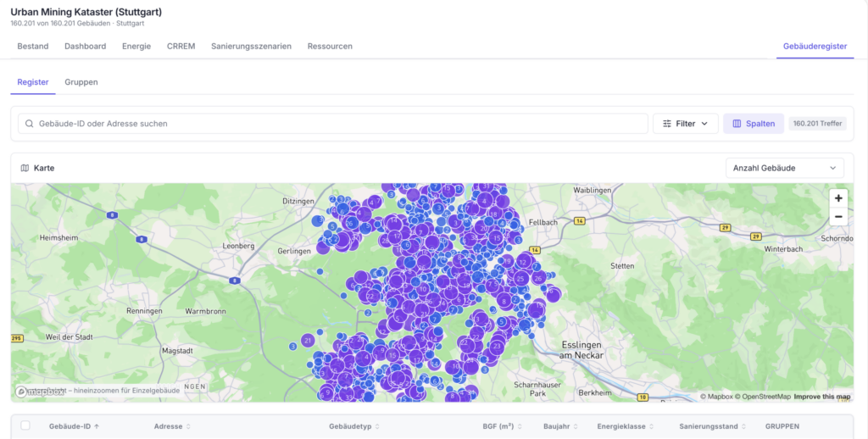Click the Winterbach map label
The width and height of the screenshot is (868, 439).
click(x=783, y=249)
